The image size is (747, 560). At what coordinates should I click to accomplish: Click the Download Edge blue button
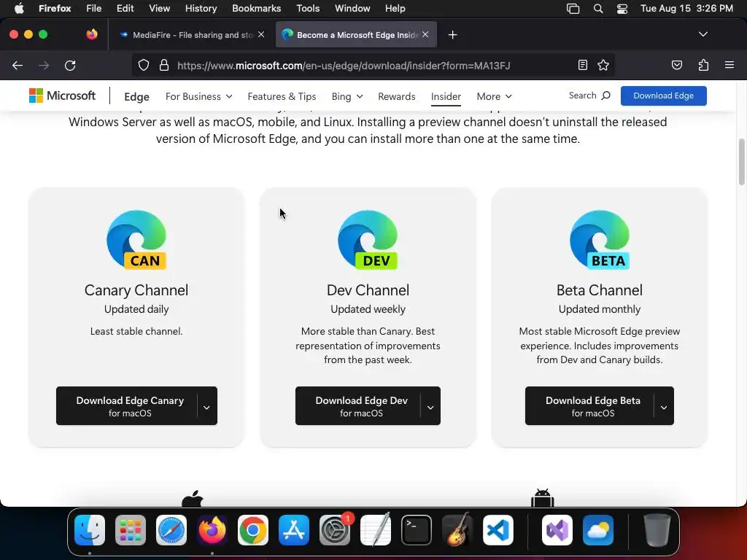pyautogui.click(x=663, y=96)
